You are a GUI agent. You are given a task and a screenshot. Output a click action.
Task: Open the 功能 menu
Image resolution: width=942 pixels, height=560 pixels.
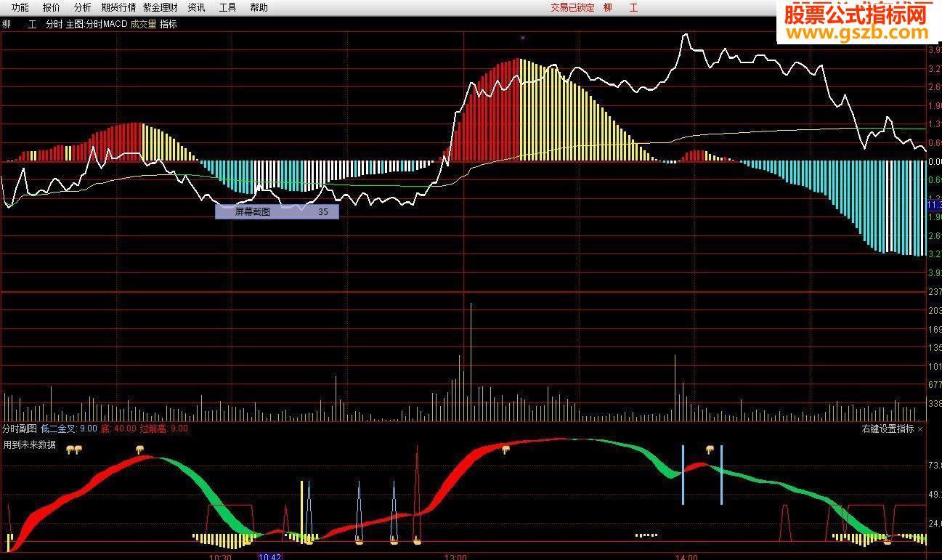point(20,7)
